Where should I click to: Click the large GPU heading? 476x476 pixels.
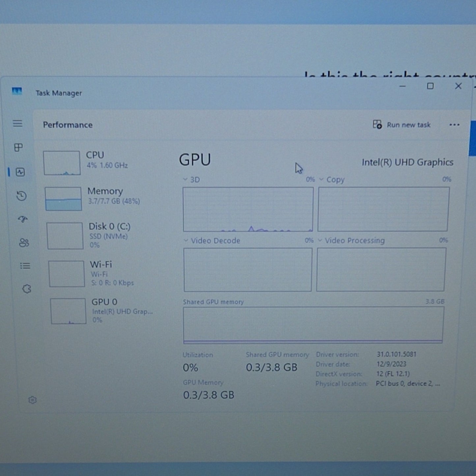point(195,160)
